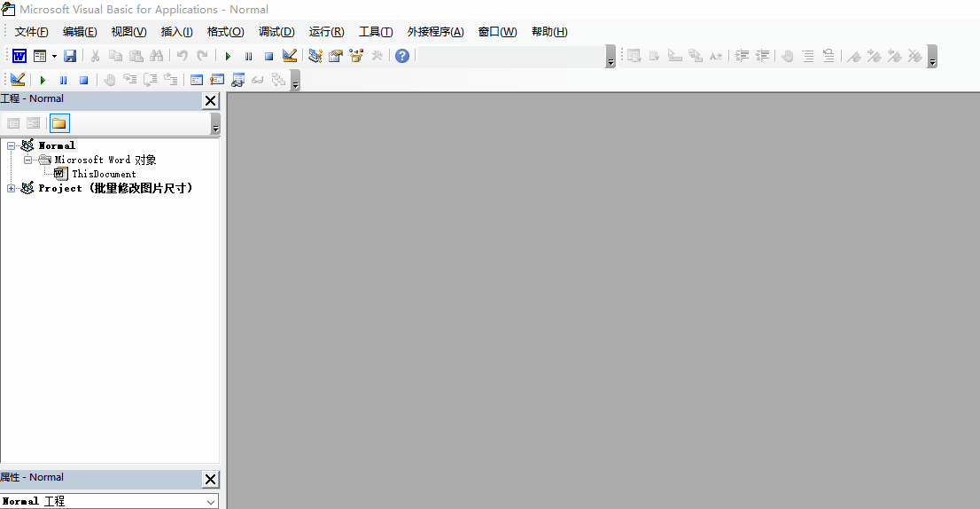Click the List Constants icon

click(655, 56)
